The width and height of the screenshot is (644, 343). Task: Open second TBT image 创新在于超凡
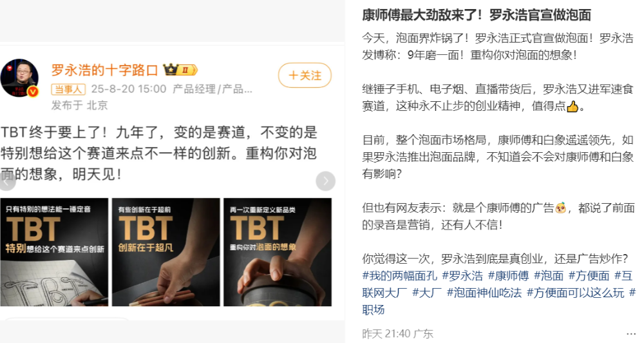pyautogui.click(x=166, y=252)
